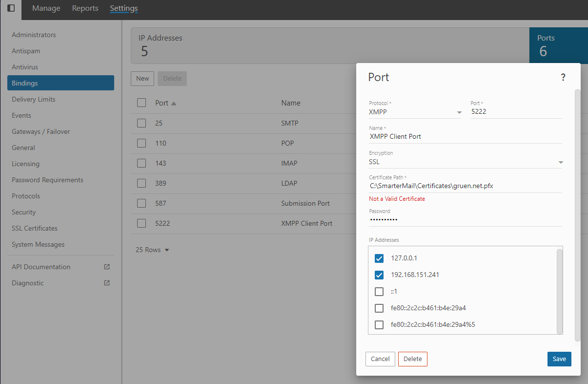
Task: Open Diagnostic external link icon
Action: point(107,283)
